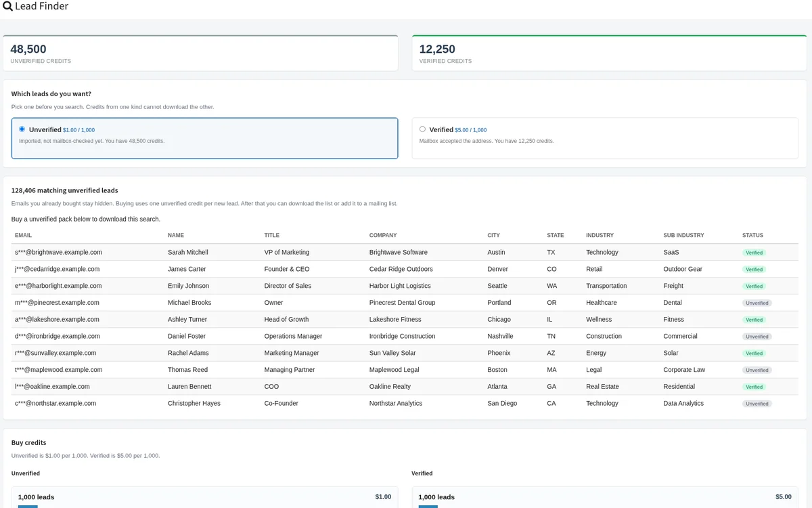Click email t***@maplewood.example.com

(x=59, y=370)
